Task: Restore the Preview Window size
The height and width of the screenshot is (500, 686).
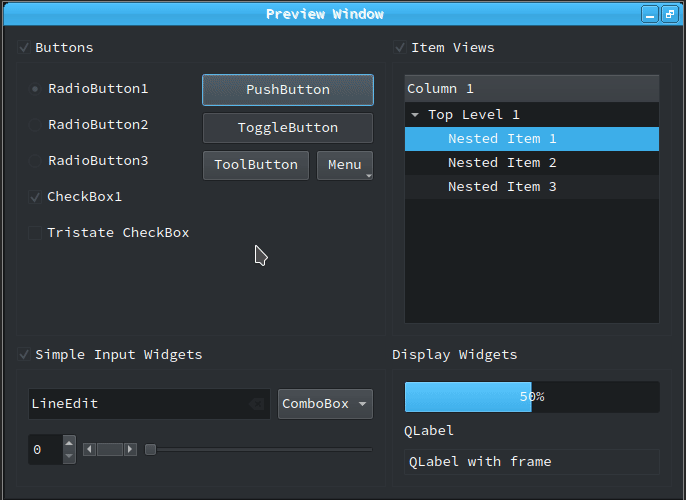Action: click(670, 14)
